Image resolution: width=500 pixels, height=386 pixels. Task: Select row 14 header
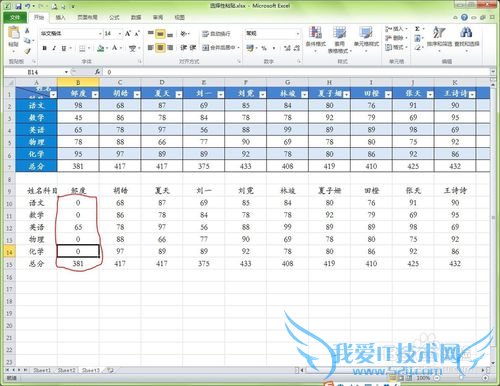coord(9,252)
